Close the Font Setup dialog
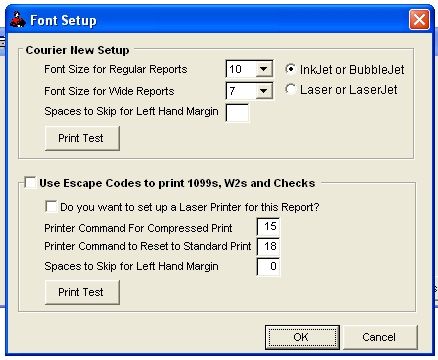Image resolution: width=438 pixels, height=360 pixels. pos(419,20)
